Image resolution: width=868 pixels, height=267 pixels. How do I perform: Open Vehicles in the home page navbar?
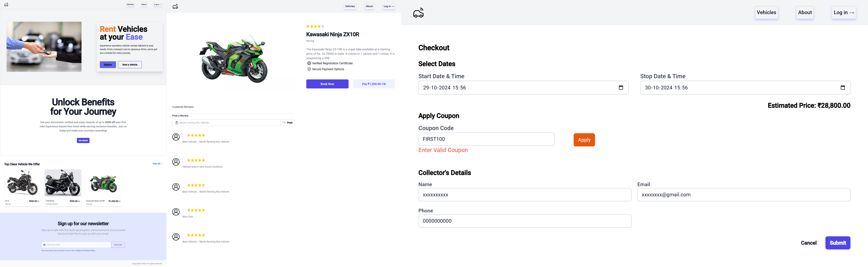[x=130, y=4]
